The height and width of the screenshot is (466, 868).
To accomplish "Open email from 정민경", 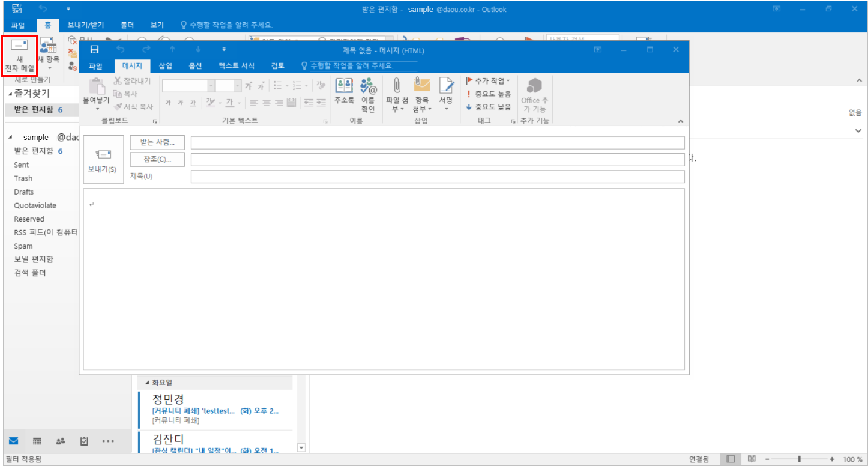I will pos(215,410).
